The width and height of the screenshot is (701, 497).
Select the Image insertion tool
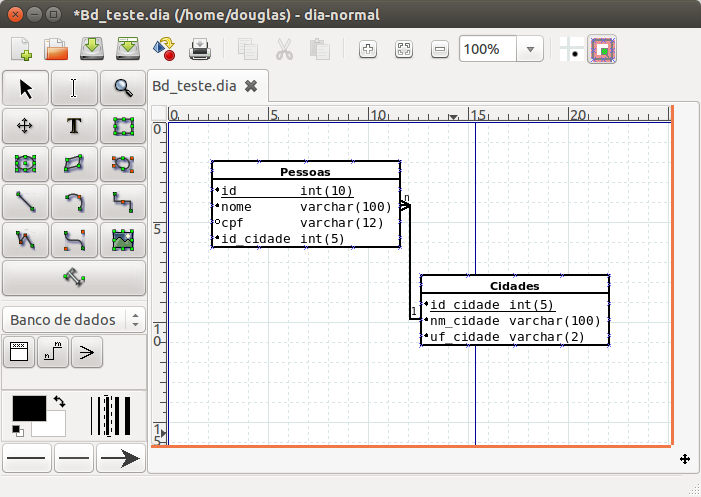(x=123, y=239)
